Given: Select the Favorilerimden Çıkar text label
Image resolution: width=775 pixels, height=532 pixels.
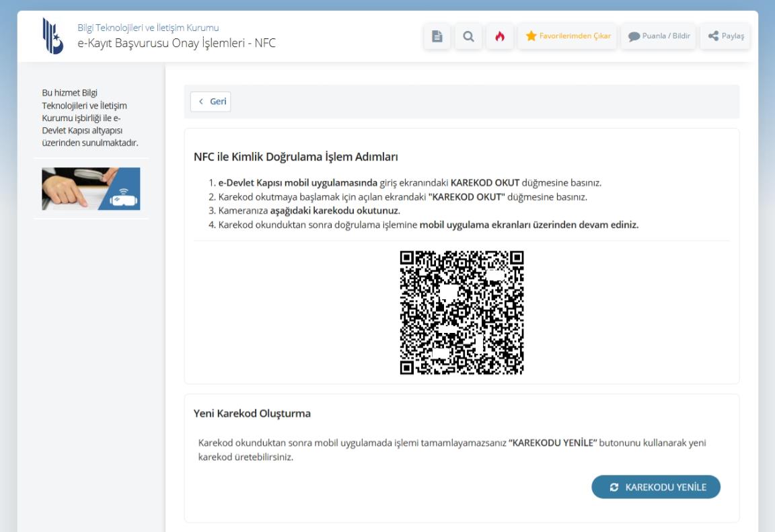Looking at the screenshot, I should (x=575, y=36).
